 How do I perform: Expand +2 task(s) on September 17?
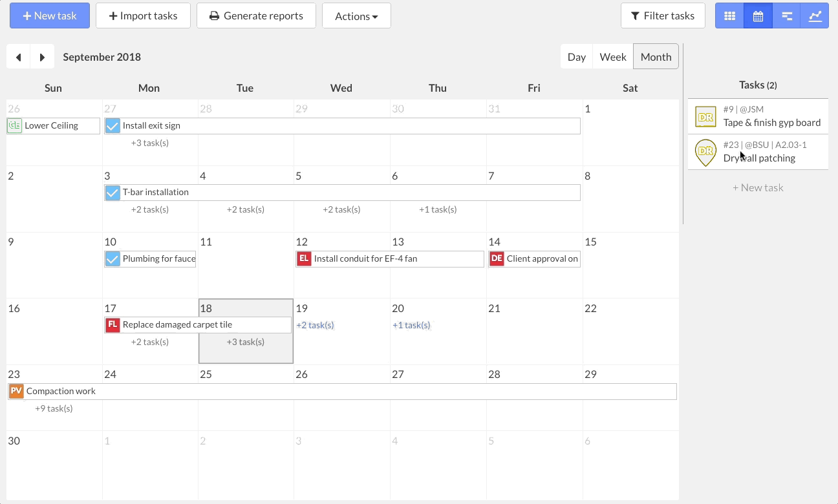point(149,342)
